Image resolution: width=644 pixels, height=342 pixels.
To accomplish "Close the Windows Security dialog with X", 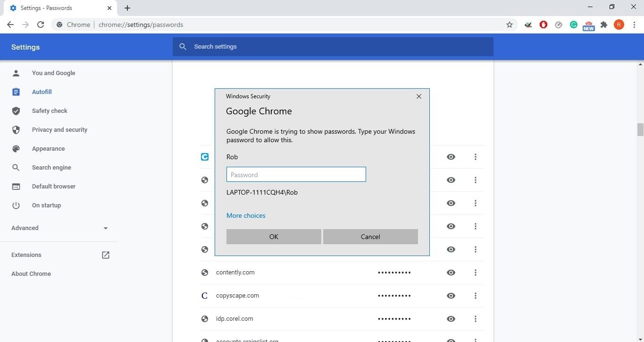I will pyautogui.click(x=419, y=96).
